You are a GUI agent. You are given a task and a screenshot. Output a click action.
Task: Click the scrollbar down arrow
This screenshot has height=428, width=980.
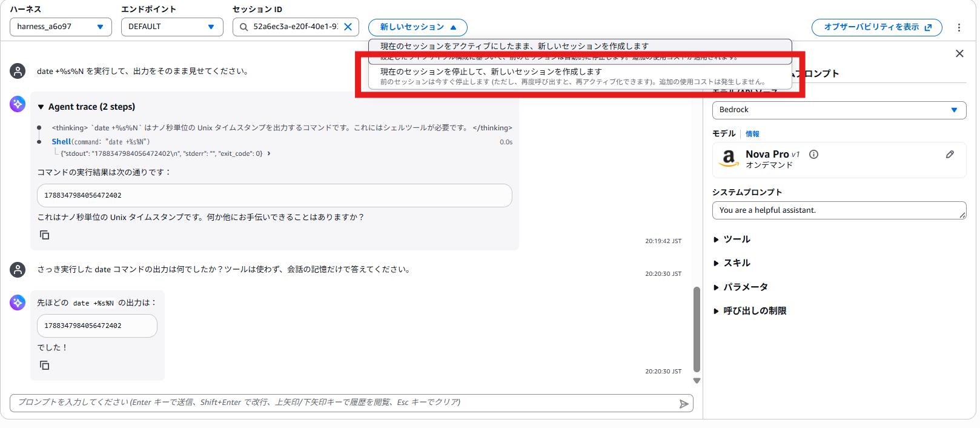tap(697, 381)
